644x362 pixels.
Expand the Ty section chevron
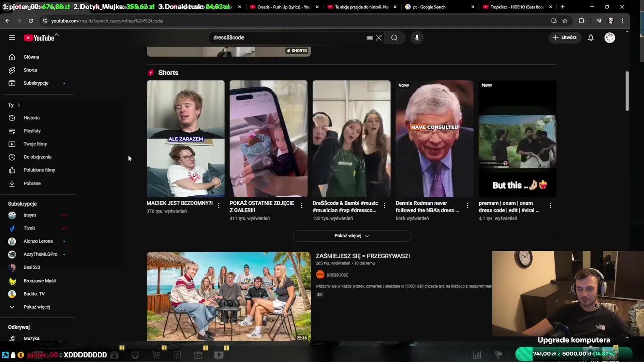coord(19,105)
